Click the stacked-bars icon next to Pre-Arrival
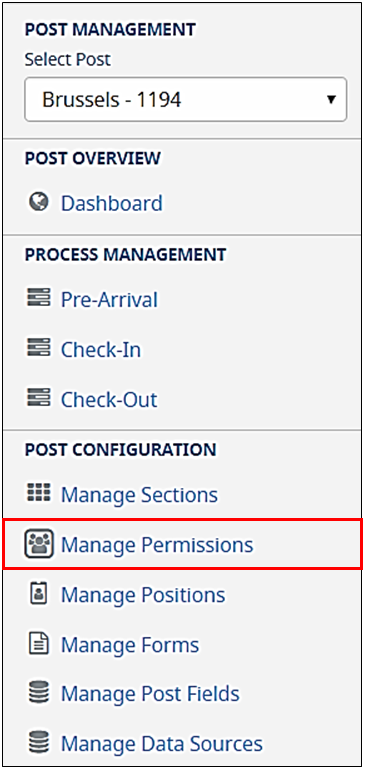Viewport: 365px width, 769px height. tap(39, 299)
